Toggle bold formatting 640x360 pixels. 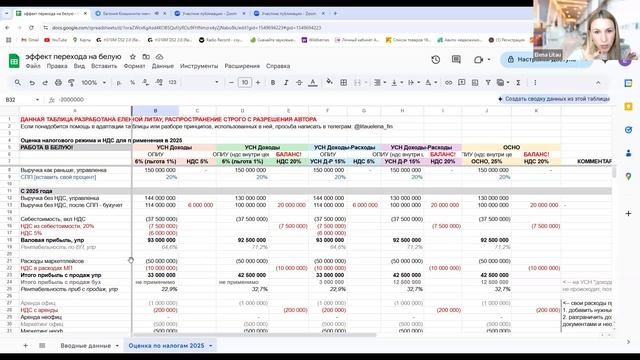273,82
